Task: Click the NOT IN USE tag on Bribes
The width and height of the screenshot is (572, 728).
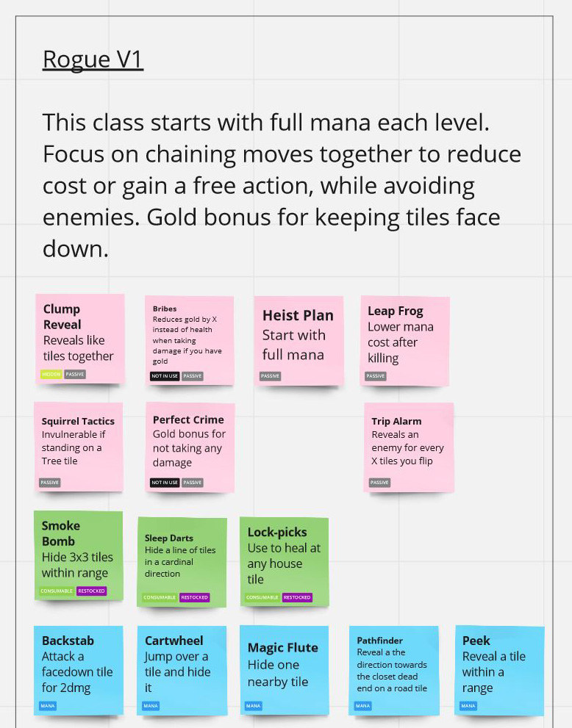Action: 165,376
